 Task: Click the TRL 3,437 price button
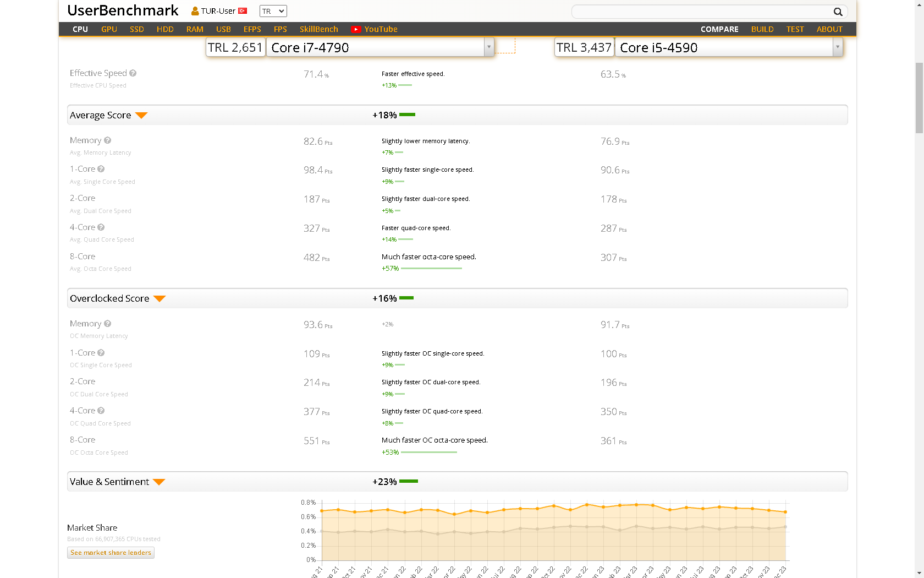point(584,47)
